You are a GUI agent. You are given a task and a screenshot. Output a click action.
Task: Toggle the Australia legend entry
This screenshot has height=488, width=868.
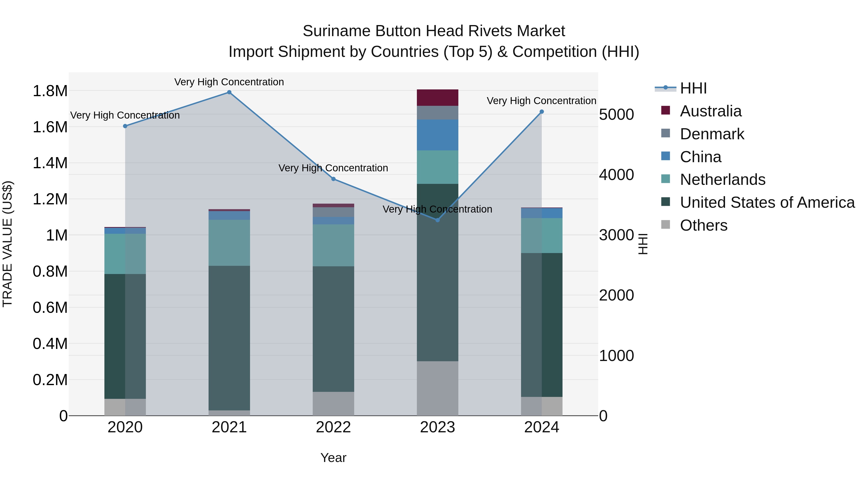coord(701,111)
